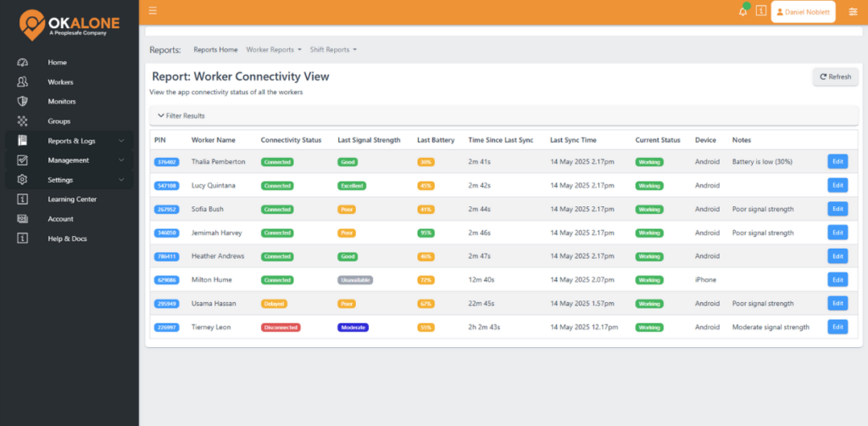
Task: Open the Worker Reports dropdown
Action: tap(273, 50)
